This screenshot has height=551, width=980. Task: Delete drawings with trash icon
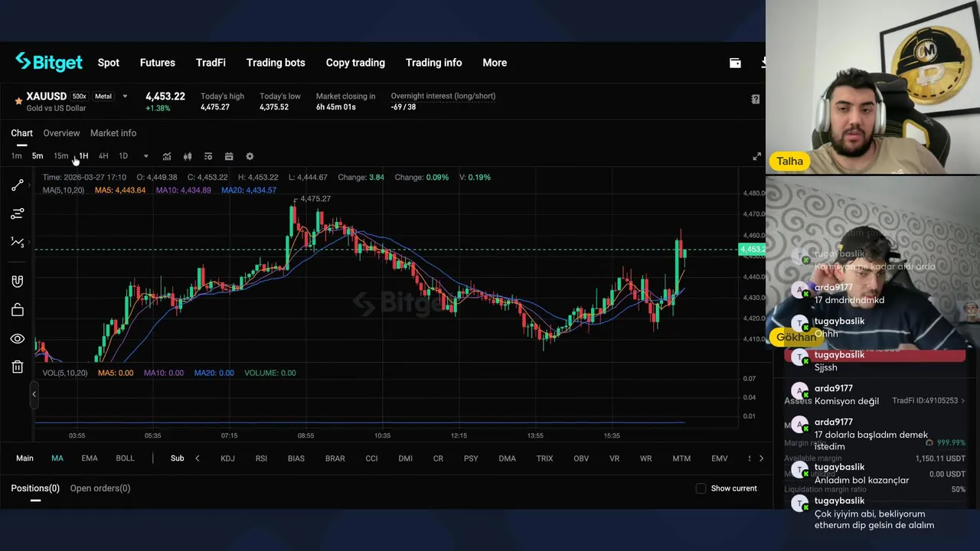pos(18,367)
